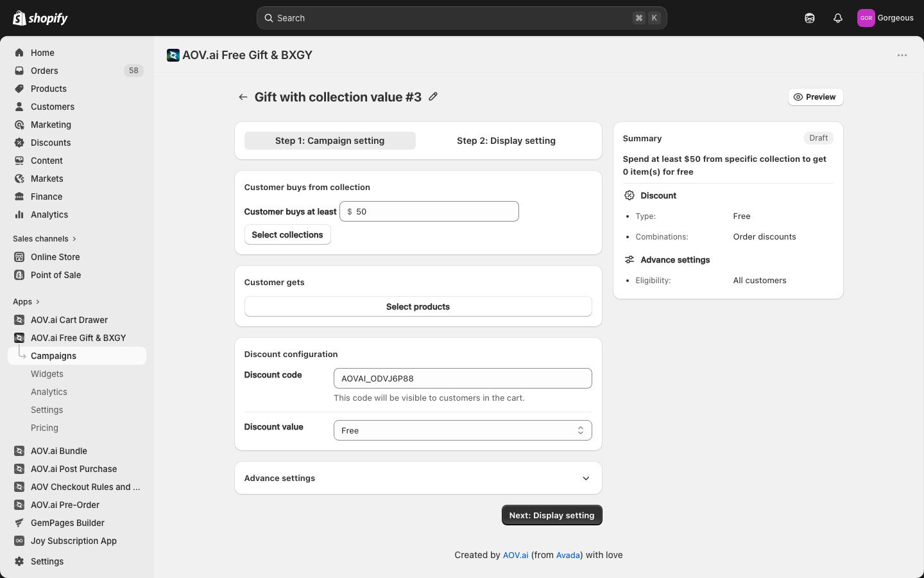This screenshot has width=924, height=578.
Task: Open Widgets in the app submenu
Action: point(47,374)
